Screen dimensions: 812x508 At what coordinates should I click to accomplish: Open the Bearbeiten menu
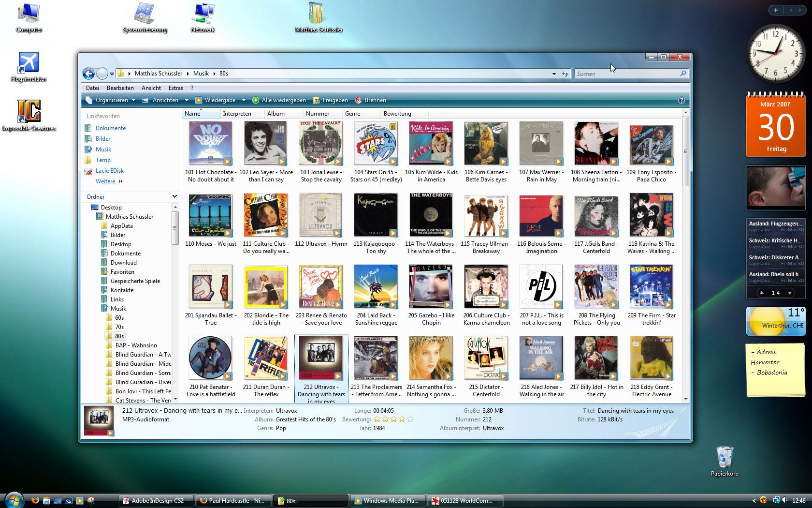tap(120, 88)
